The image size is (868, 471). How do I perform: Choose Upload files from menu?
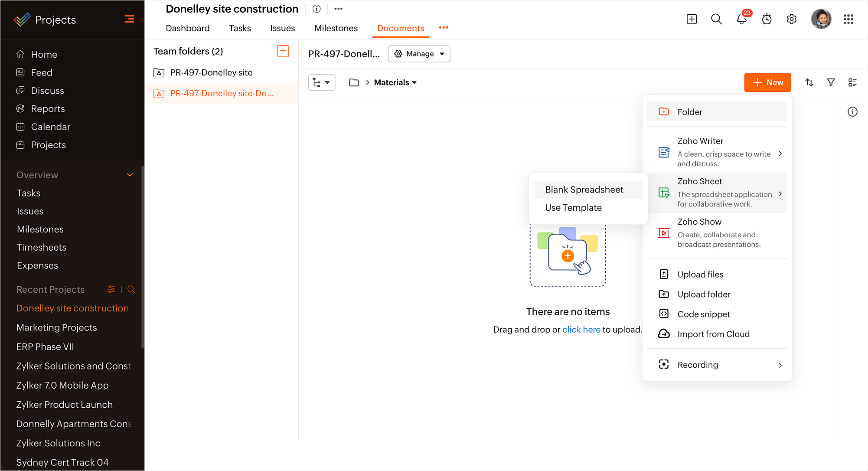click(700, 275)
